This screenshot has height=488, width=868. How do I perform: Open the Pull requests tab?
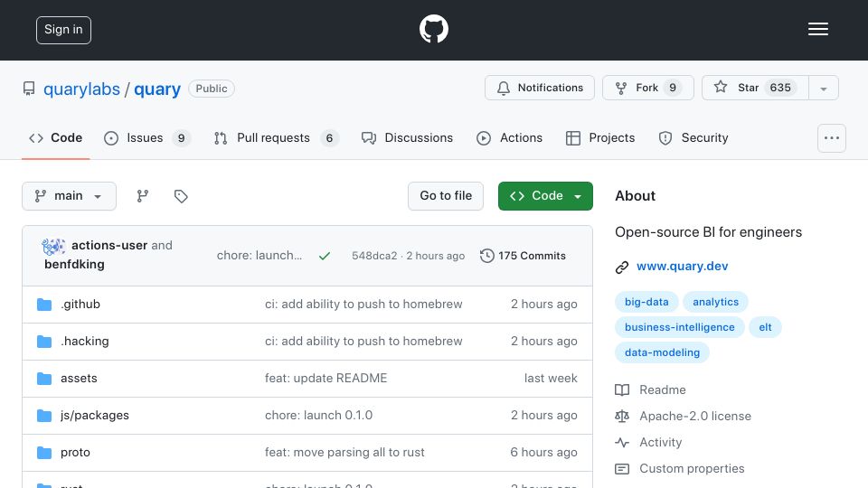click(x=276, y=137)
